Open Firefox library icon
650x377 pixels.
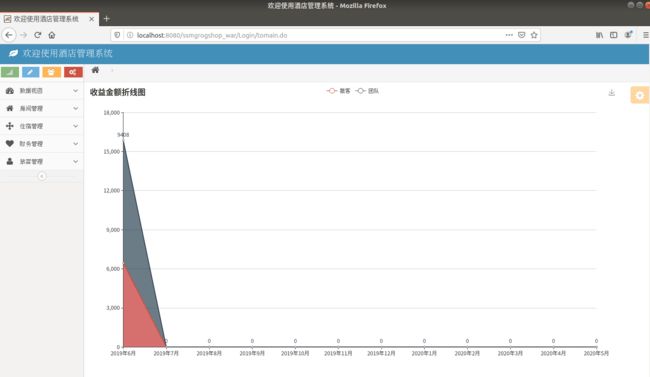click(599, 35)
